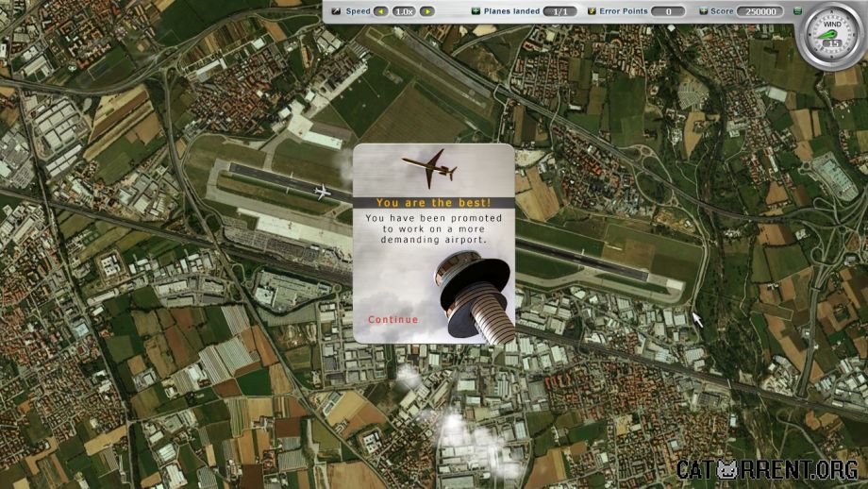Click the 1.0x speed value display

pos(404,11)
